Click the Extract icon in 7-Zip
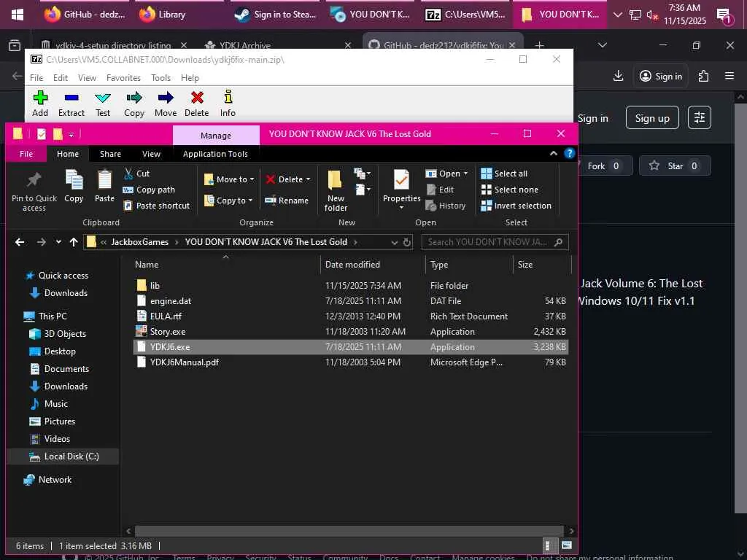Viewport: 747px width, 560px height. pos(71,98)
